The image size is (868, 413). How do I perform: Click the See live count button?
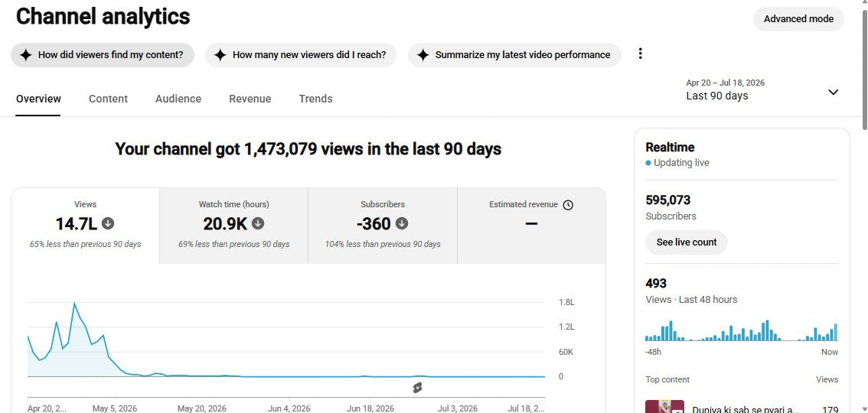(687, 242)
